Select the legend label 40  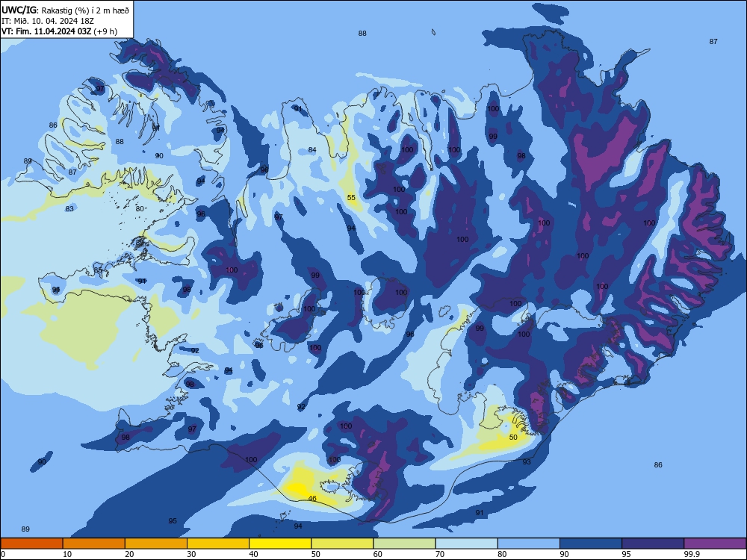tap(253, 554)
